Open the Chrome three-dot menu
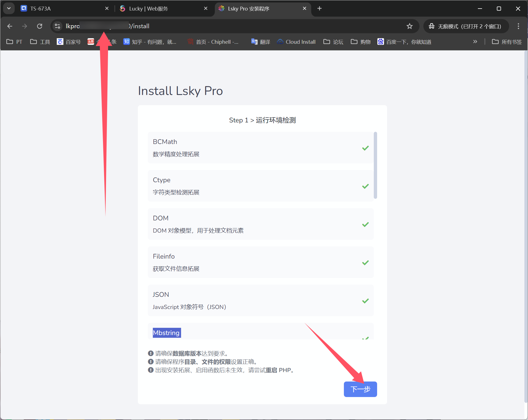This screenshot has width=528, height=420. point(518,26)
